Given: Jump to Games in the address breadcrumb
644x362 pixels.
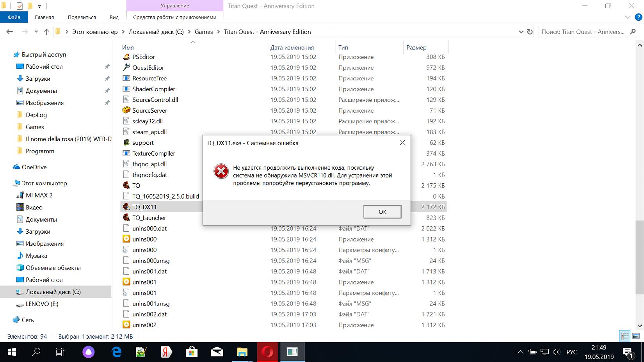Looking at the screenshot, I should [204, 32].
